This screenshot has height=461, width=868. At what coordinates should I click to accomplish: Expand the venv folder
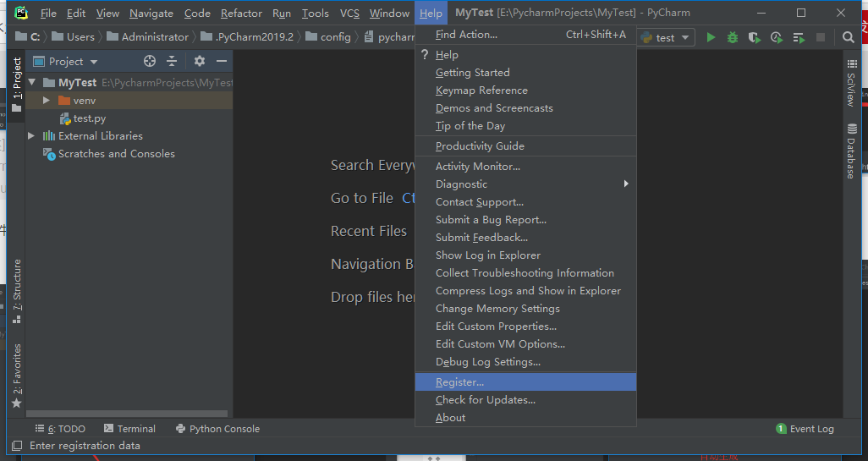(x=47, y=100)
